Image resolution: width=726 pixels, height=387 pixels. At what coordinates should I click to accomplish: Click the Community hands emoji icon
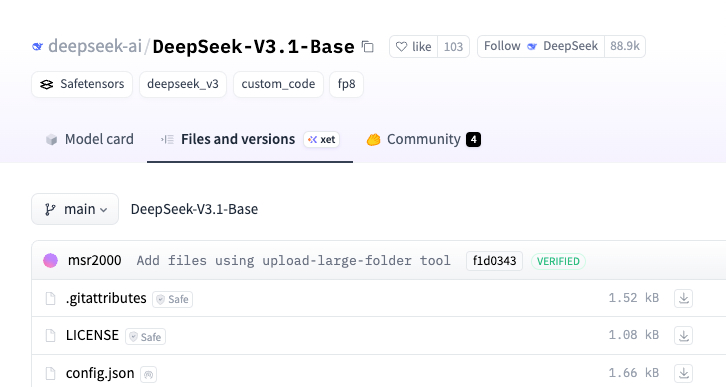tap(374, 139)
